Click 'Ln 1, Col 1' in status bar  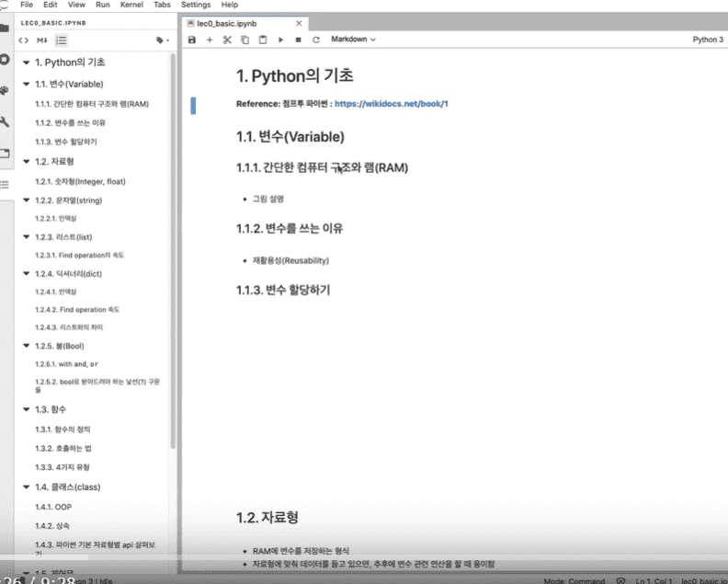click(x=654, y=580)
